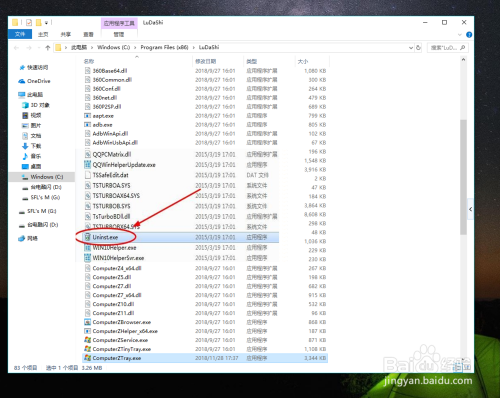Open 视频 folder in the navigation pane
This screenshot has width=500, height=398.
click(36, 115)
